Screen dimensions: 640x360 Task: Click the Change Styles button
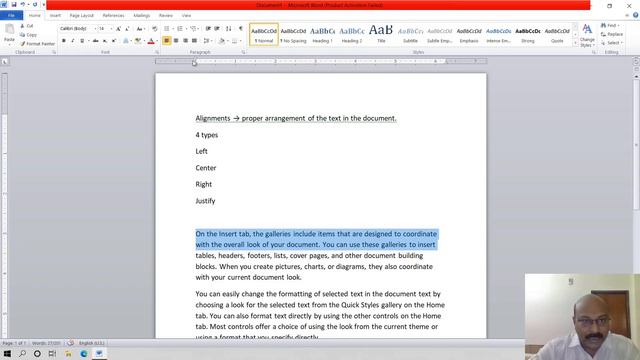click(x=587, y=36)
